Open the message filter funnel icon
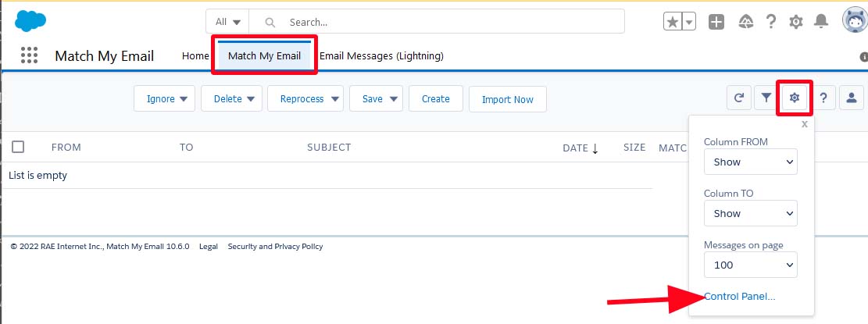 pos(766,98)
